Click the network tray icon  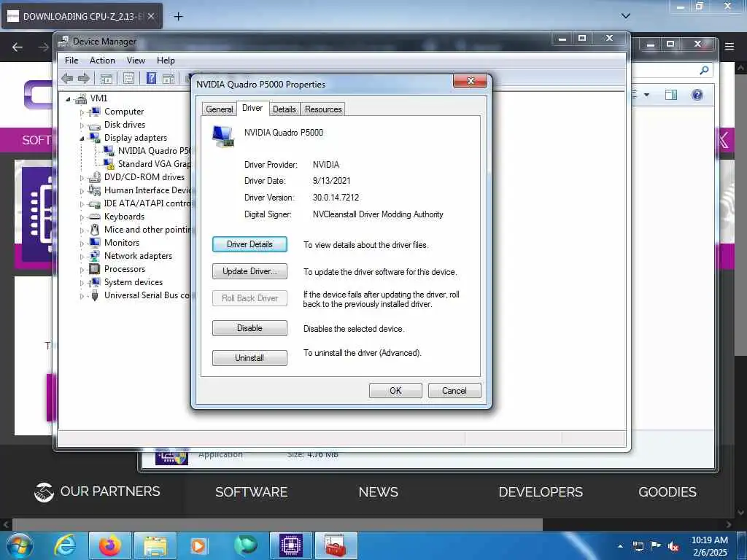[x=638, y=546]
